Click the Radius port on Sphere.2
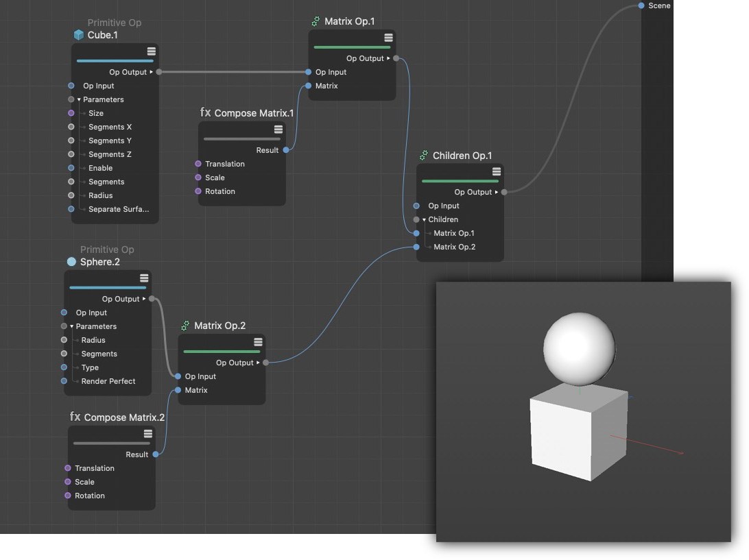Image resolution: width=749 pixels, height=560 pixels. pos(64,340)
